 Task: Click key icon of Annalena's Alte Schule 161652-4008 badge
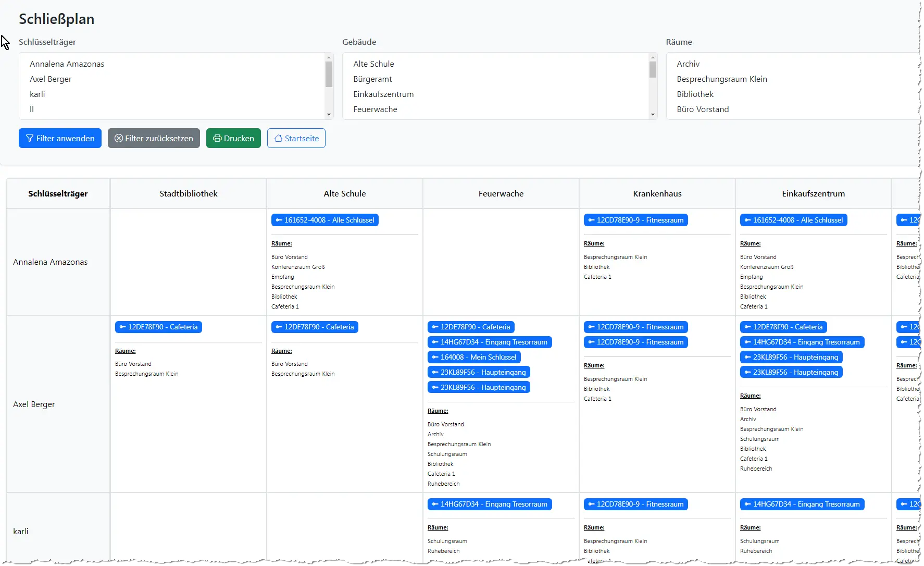coord(279,220)
